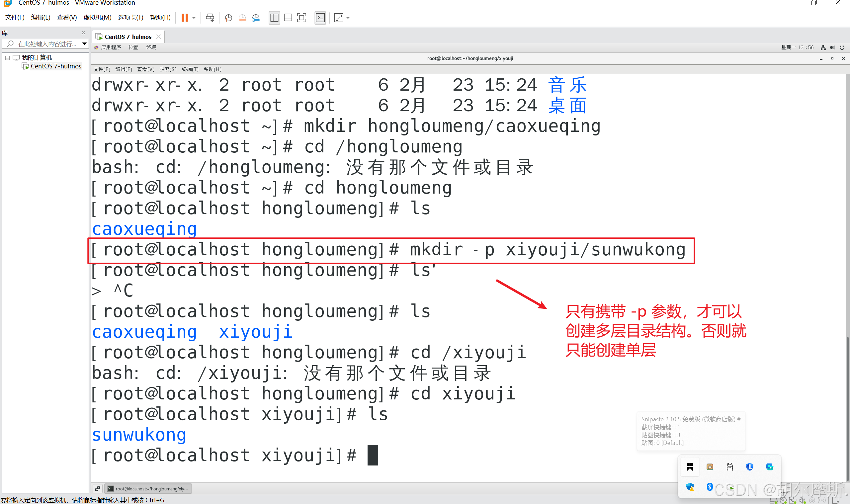The width and height of the screenshot is (850, 504).
Task: Collapse the 我的计算机 tree node
Action: 7,58
